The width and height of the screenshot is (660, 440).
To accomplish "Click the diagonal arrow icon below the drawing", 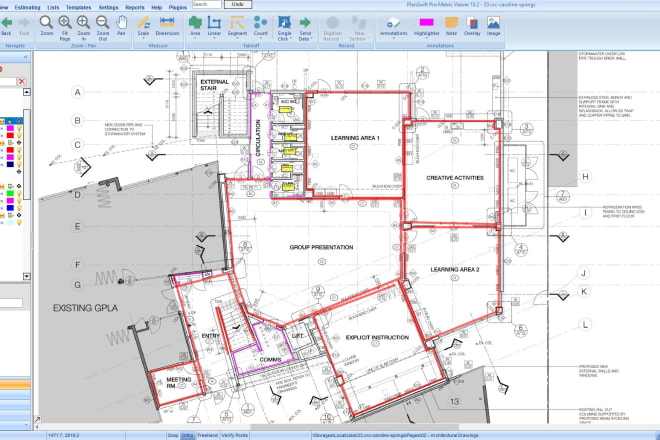I will click(x=37, y=419).
